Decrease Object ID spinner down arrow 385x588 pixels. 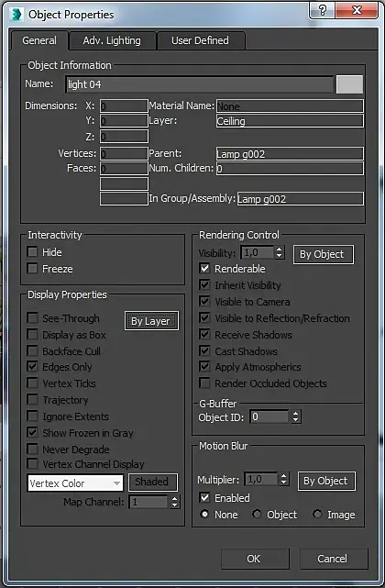coord(295,420)
